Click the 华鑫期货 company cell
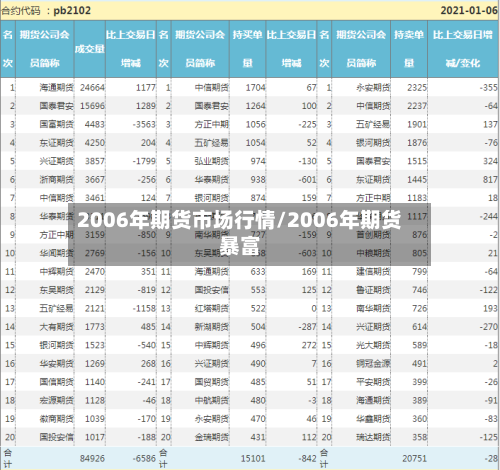Image resolution: width=500 pixels, height=470 pixels. click(x=373, y=419)
